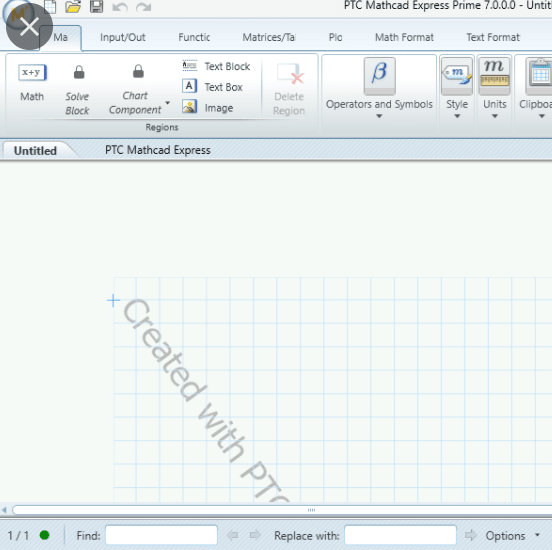This screenshot has height=550, width=552.
Task: Insert a Text Block region
Action: click(x=216, y=66)
